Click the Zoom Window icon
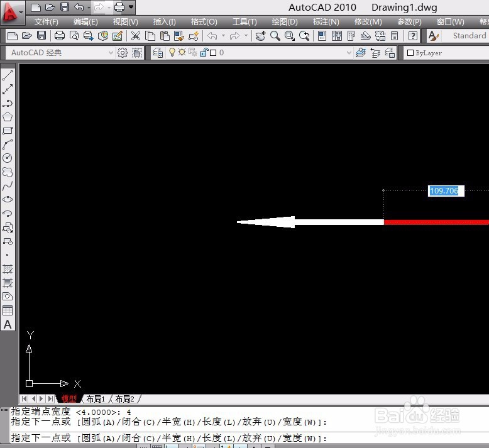Image resolution: width=489 pixels, height=448 pixels. (x=289, y=36)
